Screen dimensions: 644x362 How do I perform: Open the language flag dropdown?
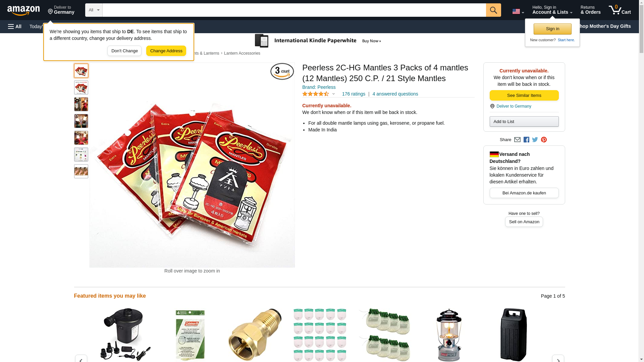point(518,11)
